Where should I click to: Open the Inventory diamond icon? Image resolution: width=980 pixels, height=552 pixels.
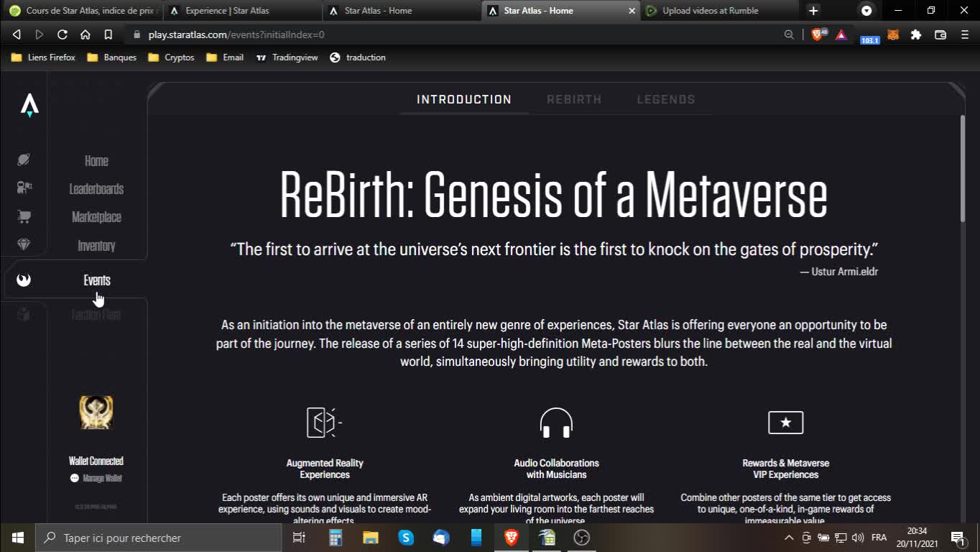click(x=24, y=244)
